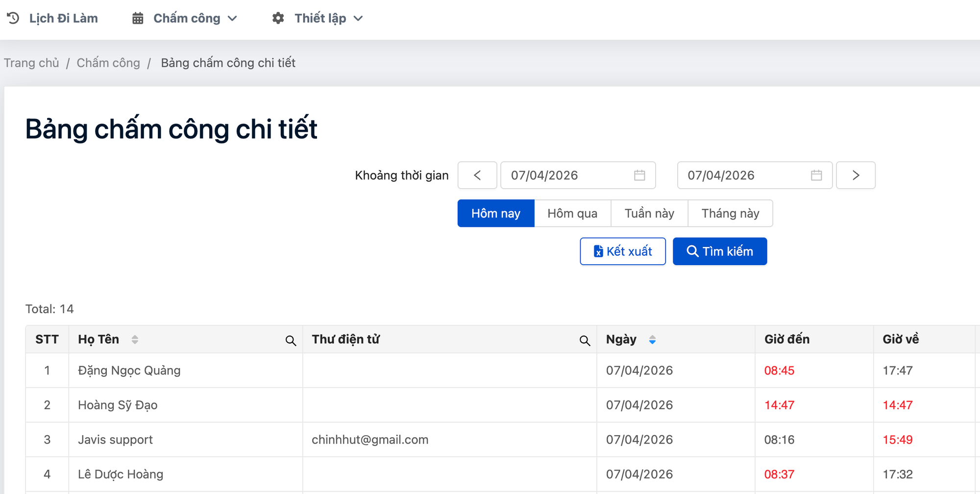The width and height of the screenshot is (980, 494).
Task: Click the search icon in Họ Tên column
Action: coord(291,341)
